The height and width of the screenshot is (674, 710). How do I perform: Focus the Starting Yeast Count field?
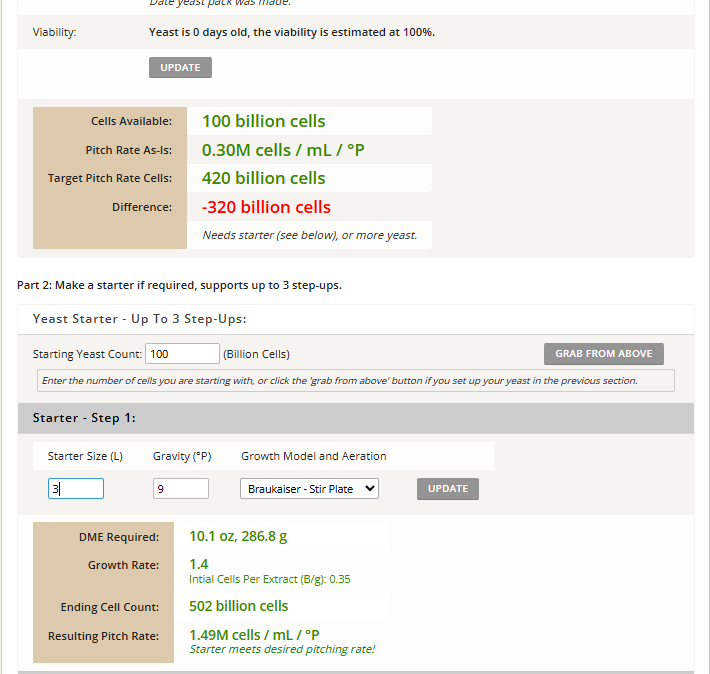click(x=182, y=354)
